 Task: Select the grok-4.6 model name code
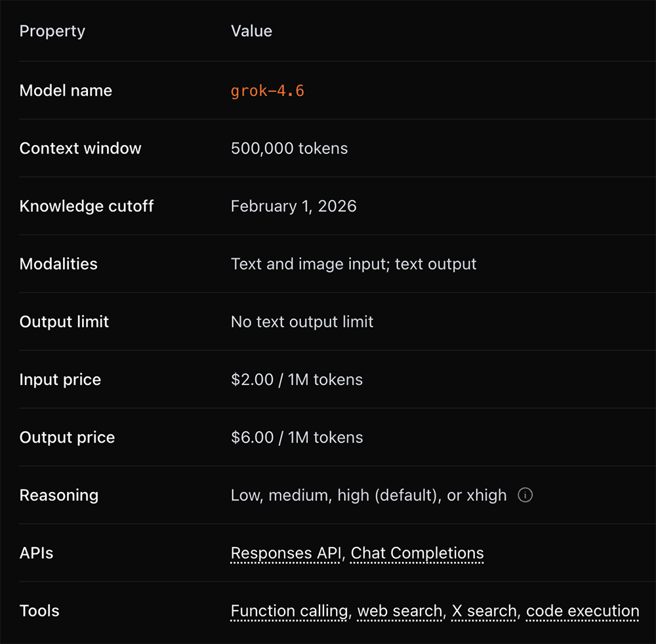point(268,91)
